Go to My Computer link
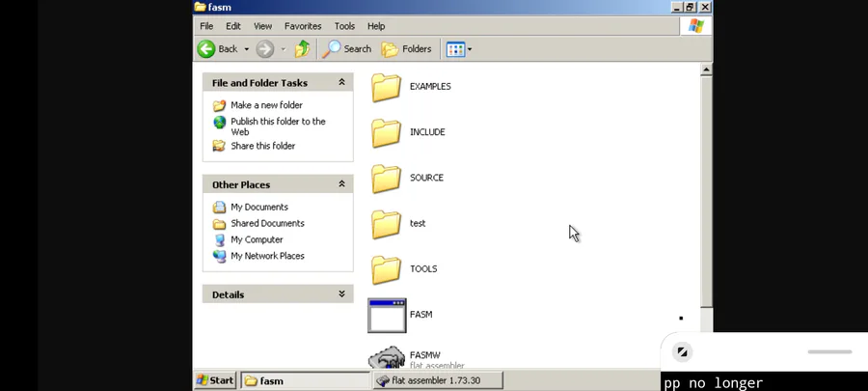 (x=257, y=239)
